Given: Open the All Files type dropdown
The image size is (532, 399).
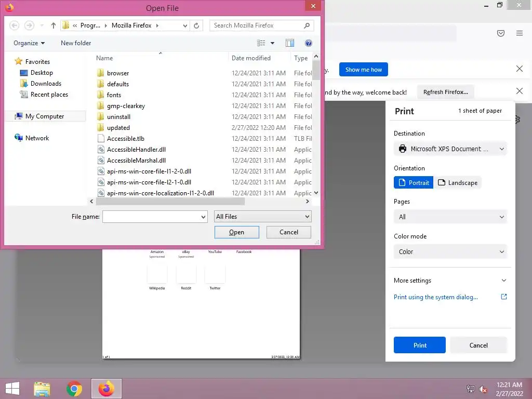Looking at the screenshot, I should pyautogui.click(x=262, y=217).
